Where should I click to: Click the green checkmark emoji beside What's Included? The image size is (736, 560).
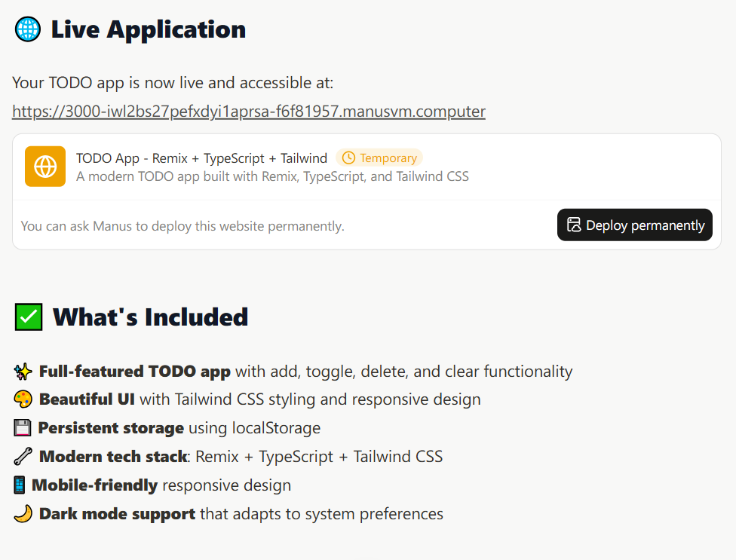click(29, 317)
